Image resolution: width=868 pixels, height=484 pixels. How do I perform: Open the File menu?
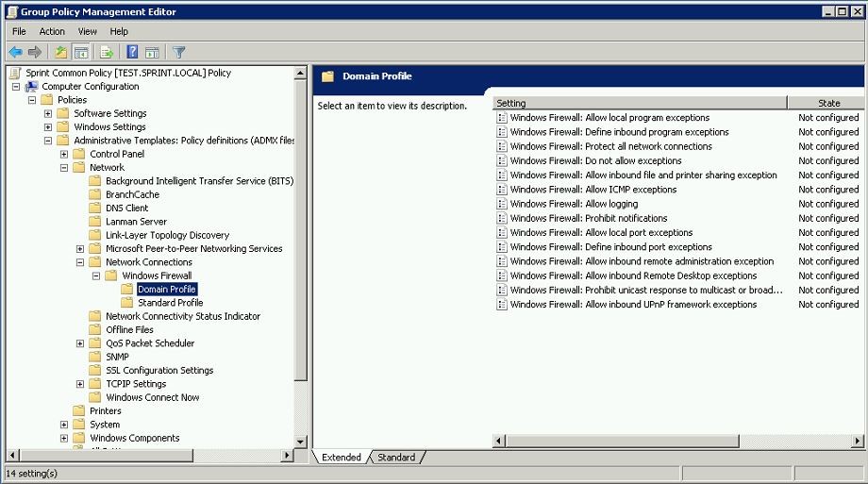pos(19,31)
